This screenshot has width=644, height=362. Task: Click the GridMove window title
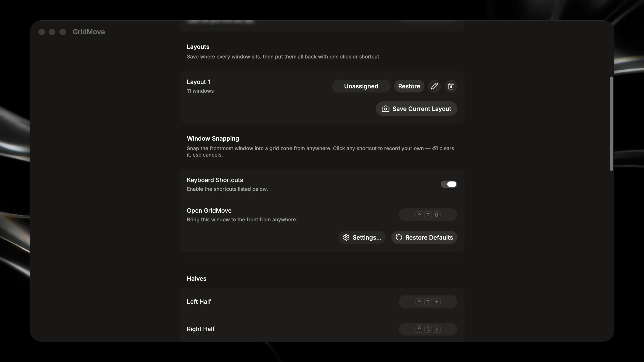(89, 32)
